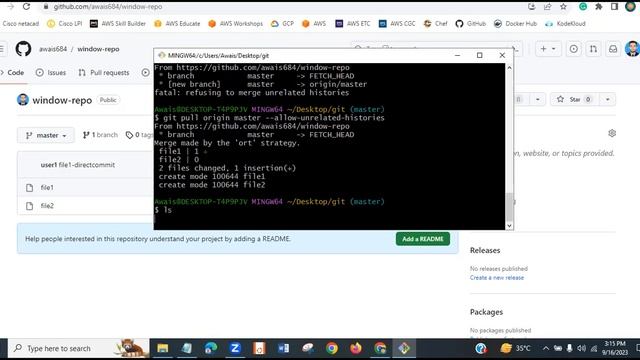Open the user avatar menu on GitHub
This screenshot has height=360, width=640.
(x=632, y=49)
